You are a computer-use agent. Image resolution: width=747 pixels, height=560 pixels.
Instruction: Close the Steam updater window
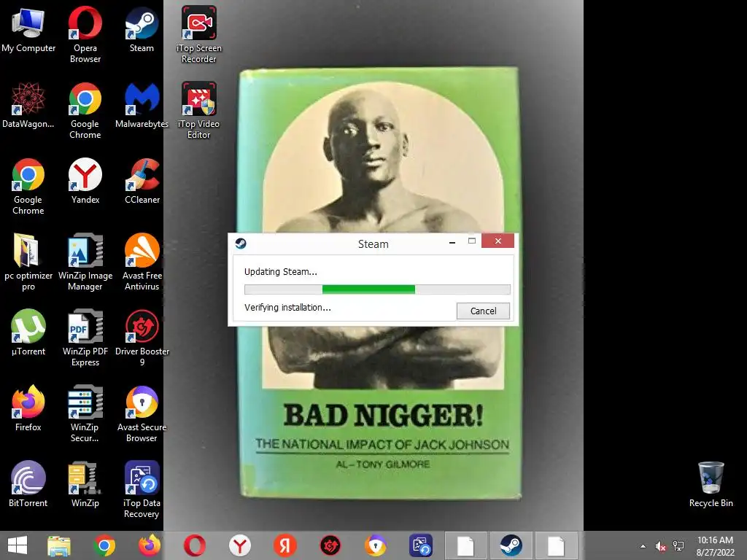(498, 241)
